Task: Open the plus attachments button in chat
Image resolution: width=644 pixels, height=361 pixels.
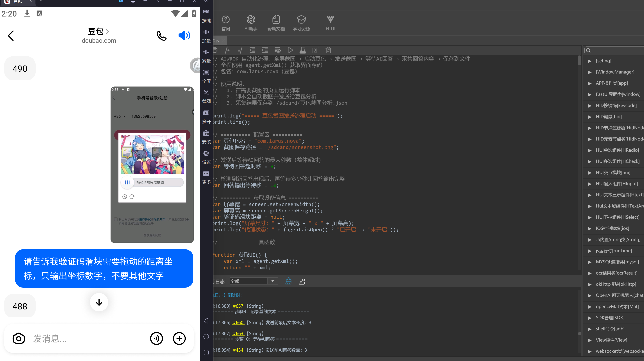Action: pos(179,338)
